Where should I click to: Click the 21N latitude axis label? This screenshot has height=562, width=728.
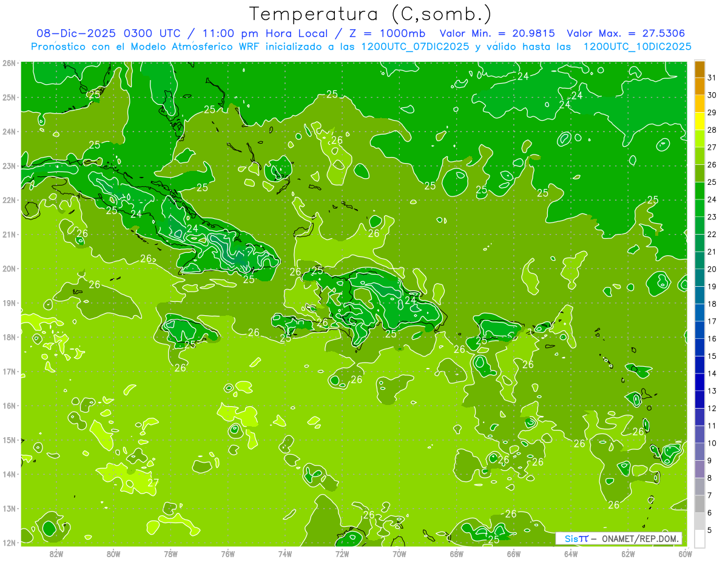[x=8, y=234]
